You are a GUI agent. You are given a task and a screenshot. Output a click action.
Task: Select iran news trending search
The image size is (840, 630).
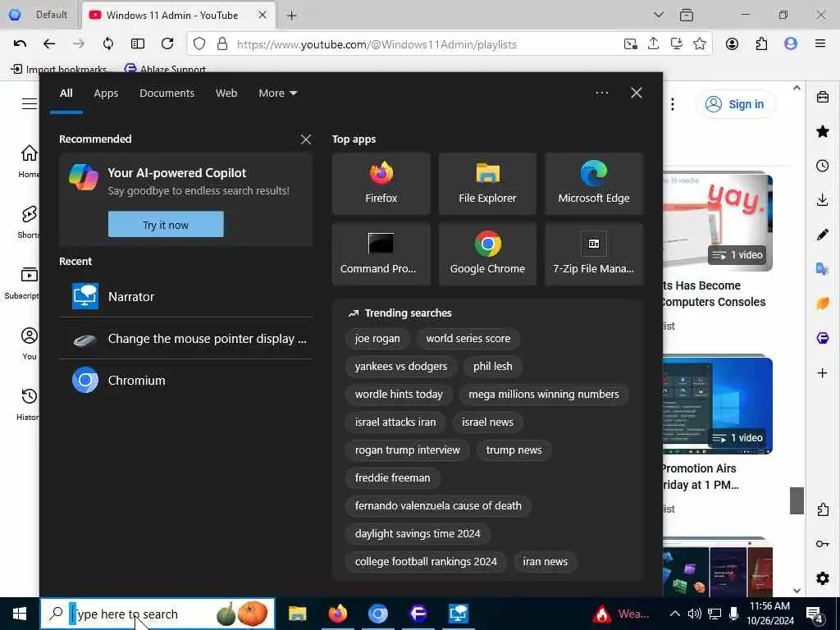coord(545,561)
